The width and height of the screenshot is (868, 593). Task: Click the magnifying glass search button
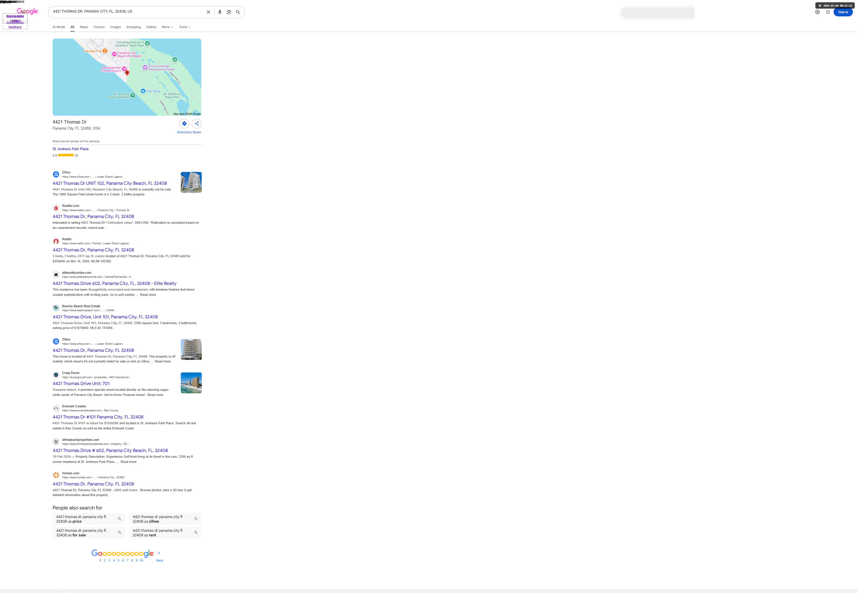[x=238, y=12]
